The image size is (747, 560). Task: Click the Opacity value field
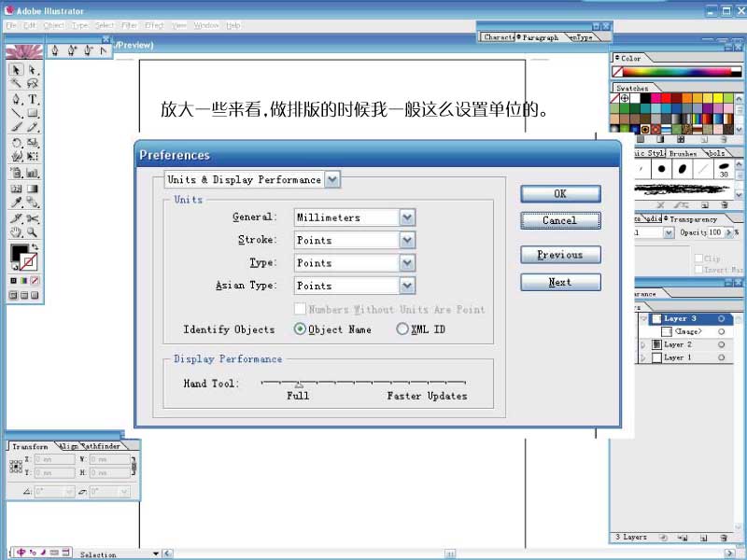tap(715, 232)
